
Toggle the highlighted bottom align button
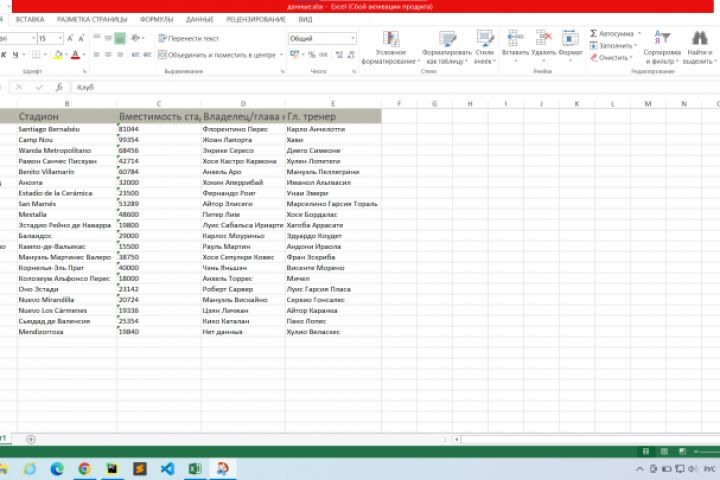pos(120,38)
